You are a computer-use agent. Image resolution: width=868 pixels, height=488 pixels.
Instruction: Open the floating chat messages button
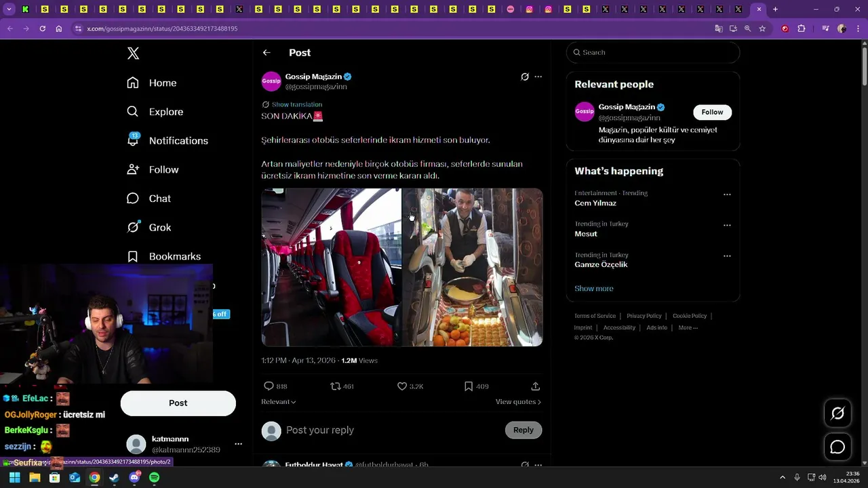point(837,447)
